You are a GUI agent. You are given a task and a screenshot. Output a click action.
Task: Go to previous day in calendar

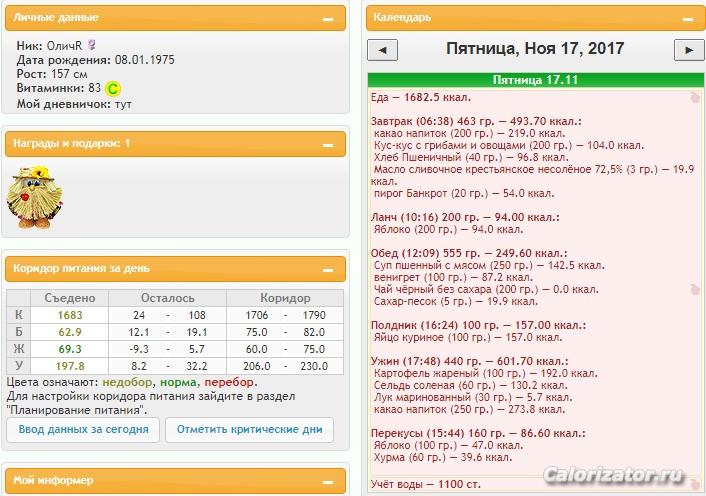(383, 50)
